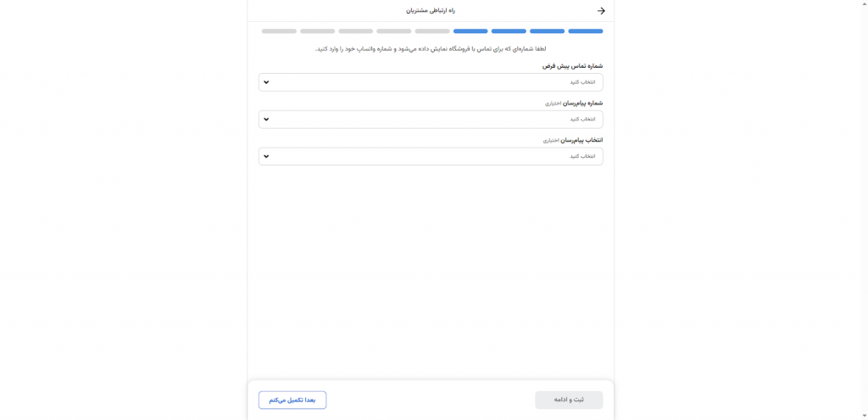Select the rightmost blue progress step
Viewport: 868px width, 420px height.
coord(585,31)
